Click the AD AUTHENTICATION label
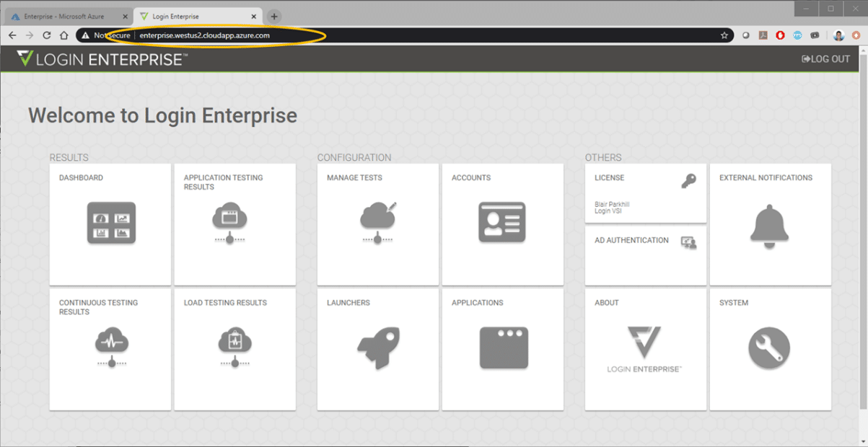 tap(631, 240)
